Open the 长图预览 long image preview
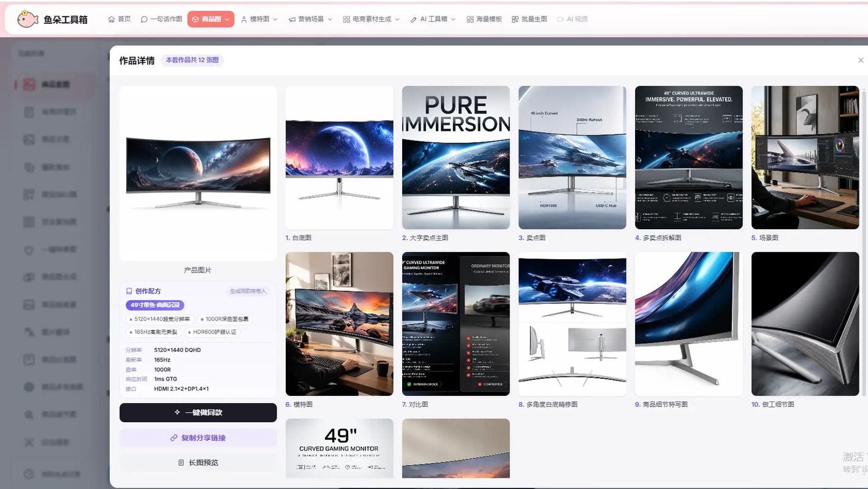Screen dimensions: 868x489 click(x=198, y=463)
